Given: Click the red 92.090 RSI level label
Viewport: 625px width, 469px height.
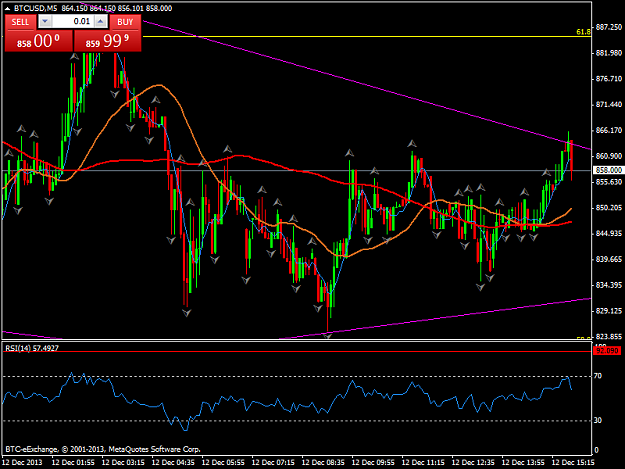Looking at the screenshot, I should [x=607, y=351].
